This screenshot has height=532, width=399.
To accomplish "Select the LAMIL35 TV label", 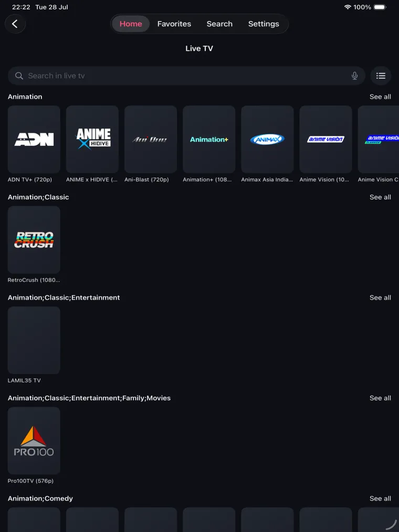I will pyautogui.click(x=24, y=380).
